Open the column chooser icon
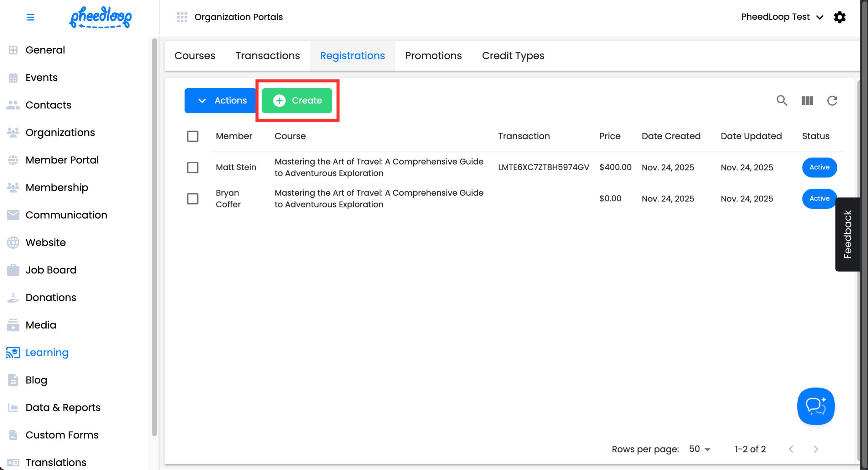This screenshot has width=868, height=470. pos(807,100)
